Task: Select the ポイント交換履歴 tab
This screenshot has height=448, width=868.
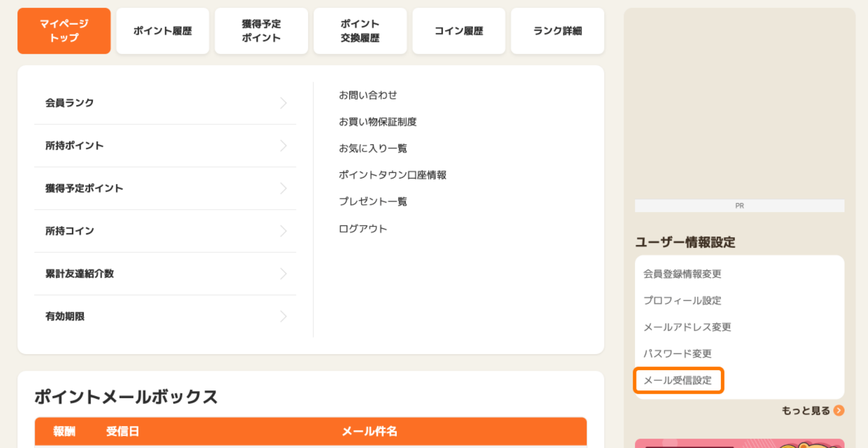Action: pyautogui.click(x=360, y=31)
